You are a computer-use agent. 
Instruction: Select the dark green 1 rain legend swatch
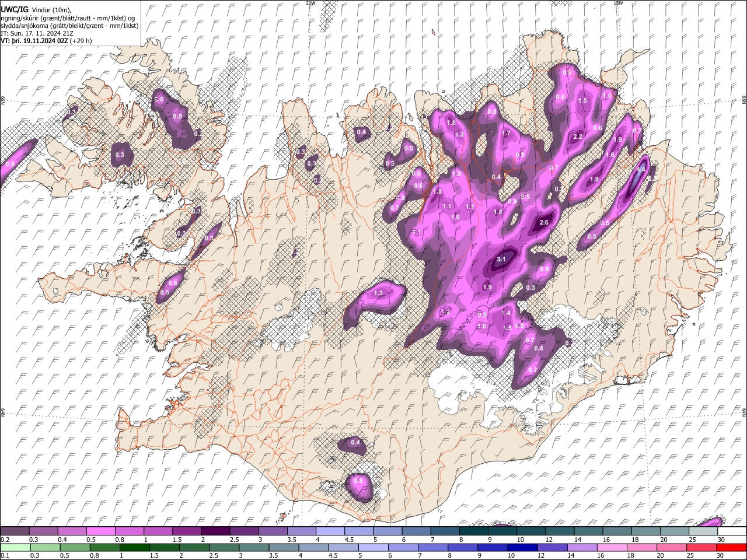(x=135, y=547)
